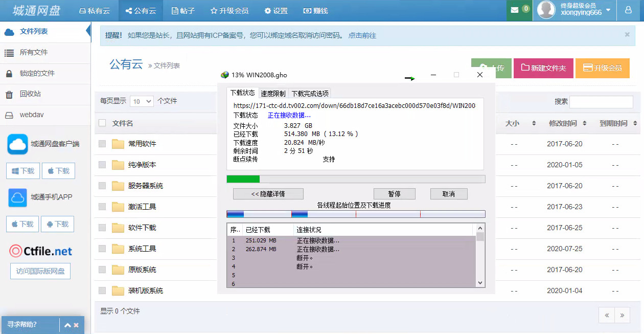
Task: Click the 城通网盘 logo
Action: point(36,10)
